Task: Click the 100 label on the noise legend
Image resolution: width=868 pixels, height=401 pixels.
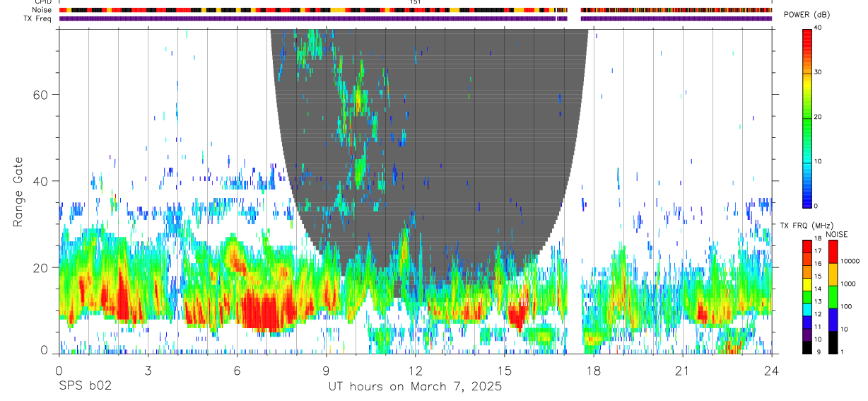Action: 846,306
